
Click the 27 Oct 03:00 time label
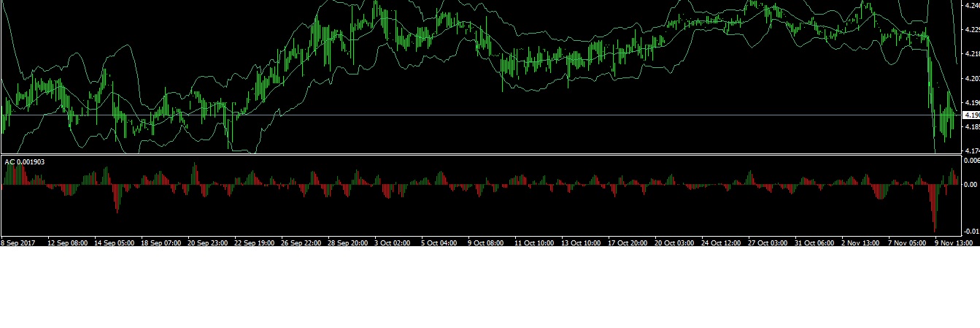click(768, 242)
